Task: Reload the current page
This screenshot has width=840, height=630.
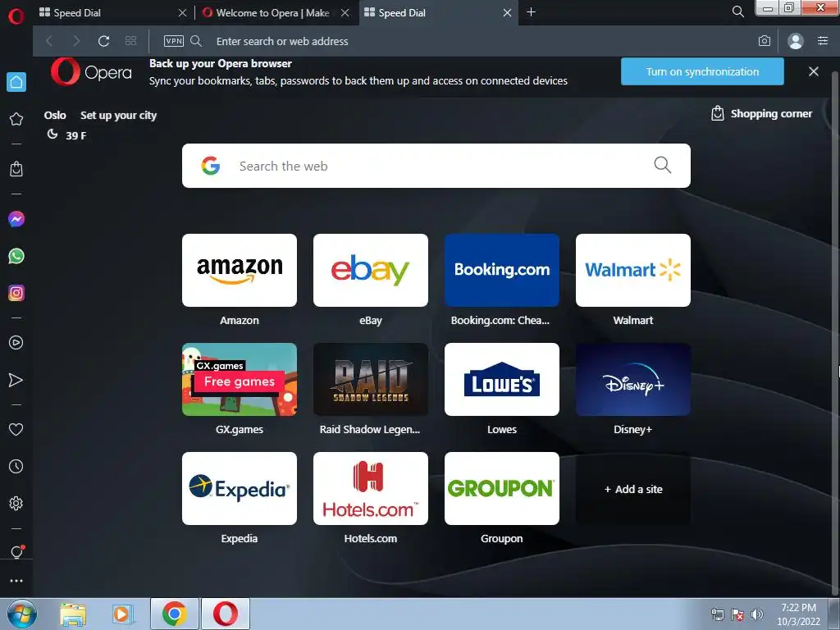Action: coord(104,41)
